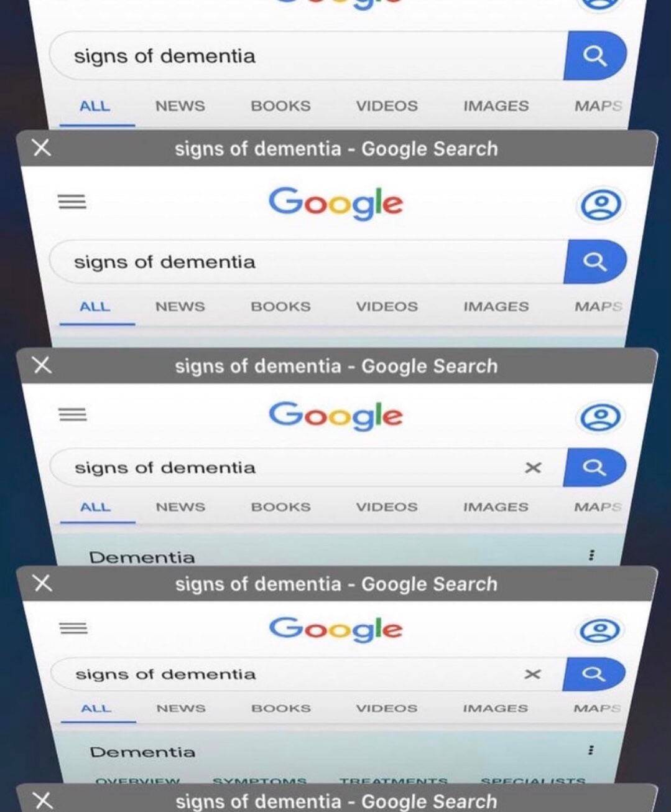Select NEWS tab in first titled tab
The width and height of the screenshot is (671, 812).
click(x=180, y=307)
